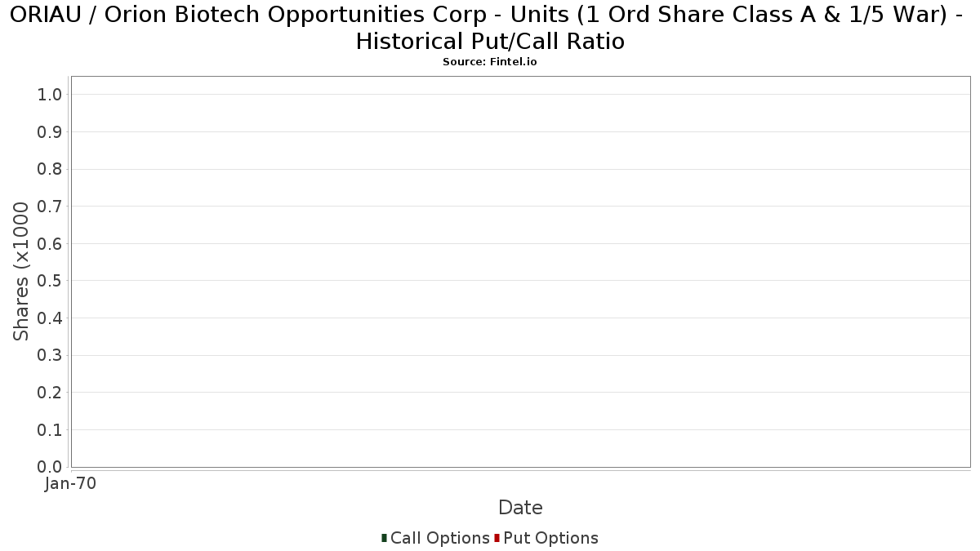Click the 0.8 y-axis tick label
Image resolution: width=980 pixels, height=551 pixels.
[50, 169]
